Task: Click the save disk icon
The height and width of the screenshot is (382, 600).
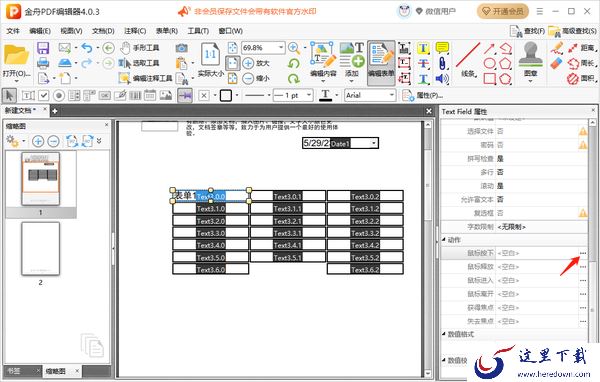Action: point(43,48)
